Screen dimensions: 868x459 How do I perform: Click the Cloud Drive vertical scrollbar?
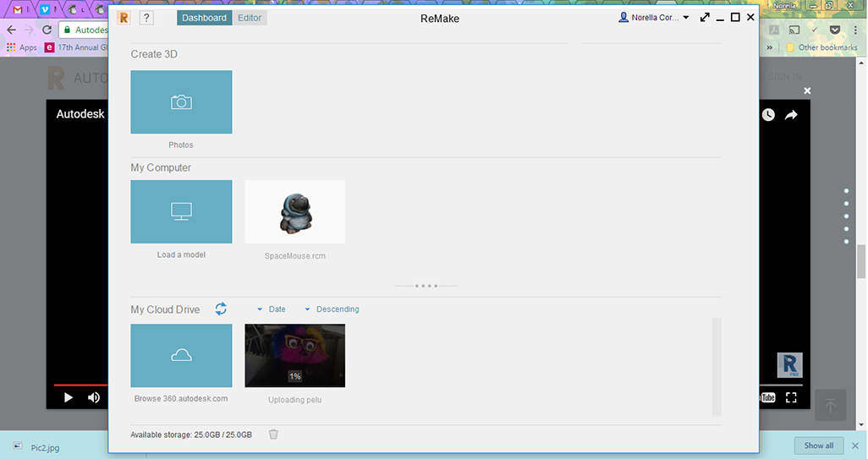pyautogui.click(x=717, y=366)
